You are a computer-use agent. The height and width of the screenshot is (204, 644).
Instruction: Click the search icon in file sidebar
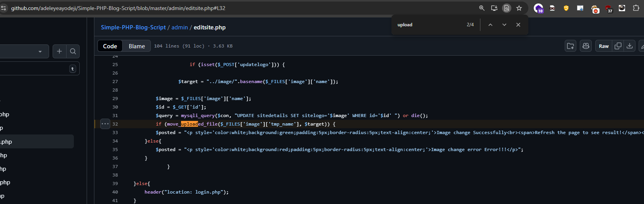pos(73,51)
